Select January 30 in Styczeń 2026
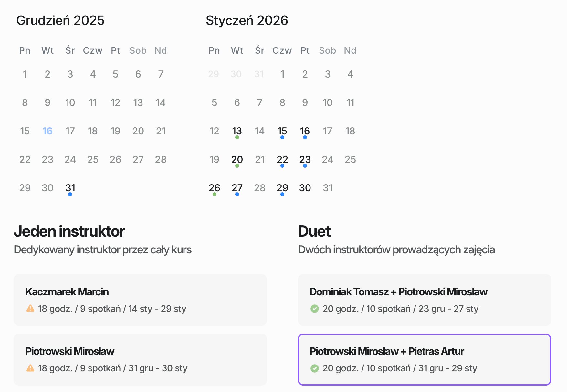This screenshot has width=567, height=392. click(305, 188)
